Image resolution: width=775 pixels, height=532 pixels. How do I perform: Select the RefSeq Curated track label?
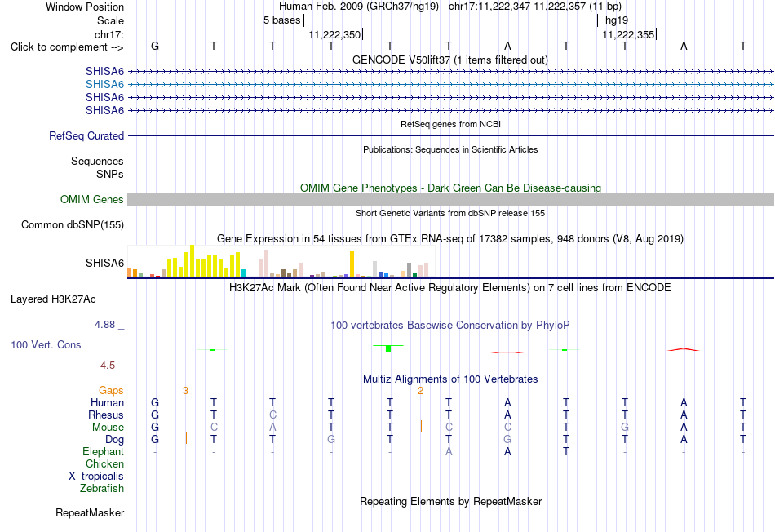click(86, 135)
